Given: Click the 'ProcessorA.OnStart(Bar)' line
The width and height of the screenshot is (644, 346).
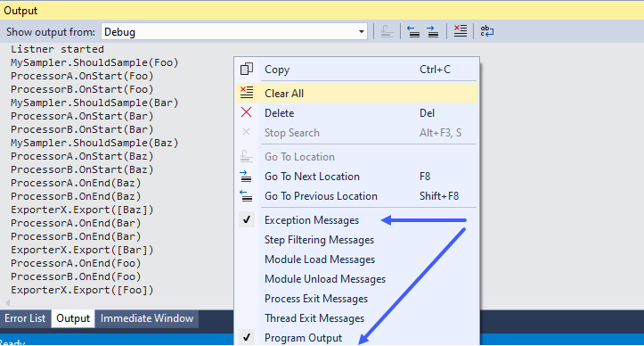Looking at the screenshot, I should tap(82, 116).
